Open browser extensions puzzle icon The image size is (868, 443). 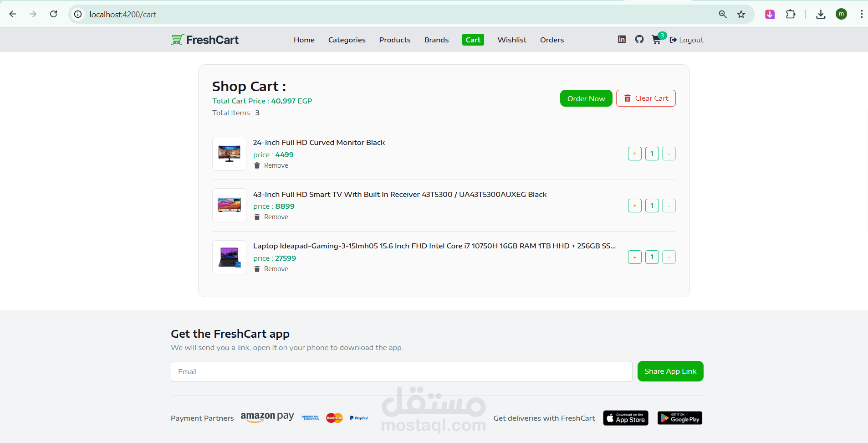(x=791, y=14)
